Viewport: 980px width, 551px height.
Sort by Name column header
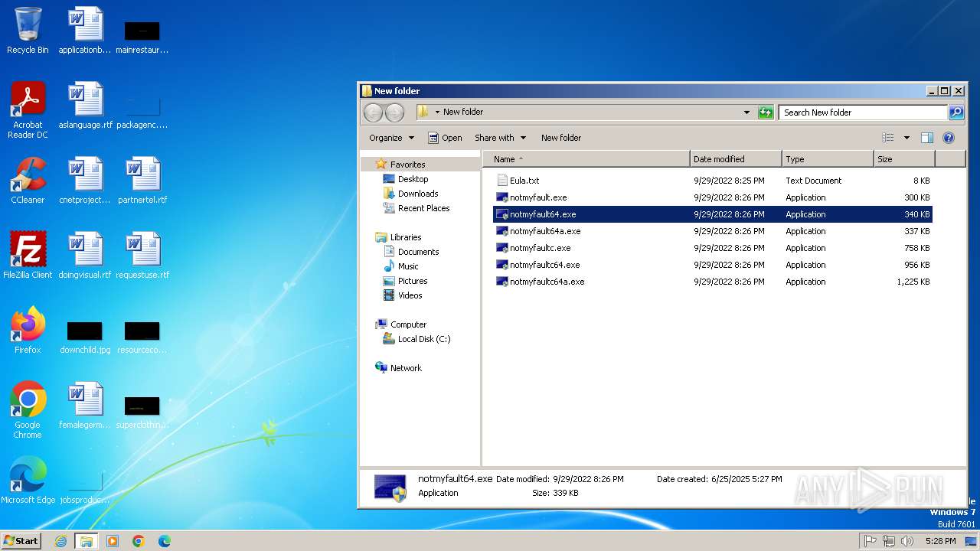pyautogui.click(x=586, y=159)
